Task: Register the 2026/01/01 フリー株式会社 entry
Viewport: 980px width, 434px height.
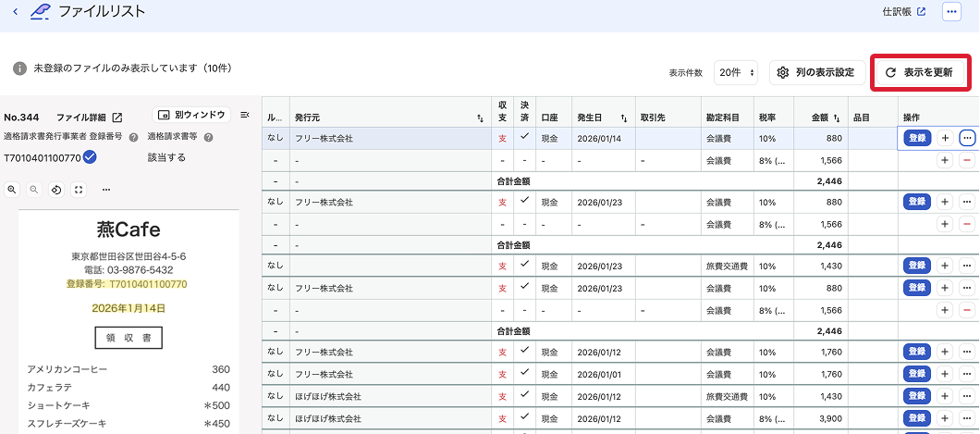Action: [917, 374]
